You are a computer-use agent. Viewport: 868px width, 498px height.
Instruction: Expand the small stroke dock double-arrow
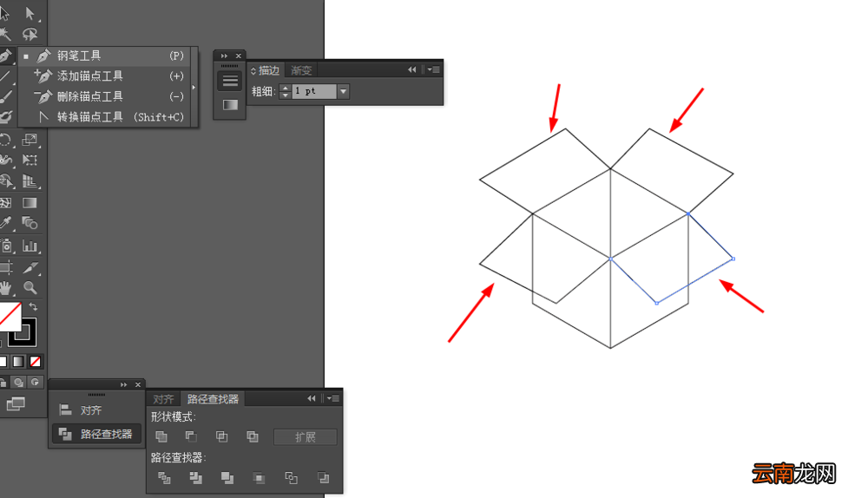point(224,56)
